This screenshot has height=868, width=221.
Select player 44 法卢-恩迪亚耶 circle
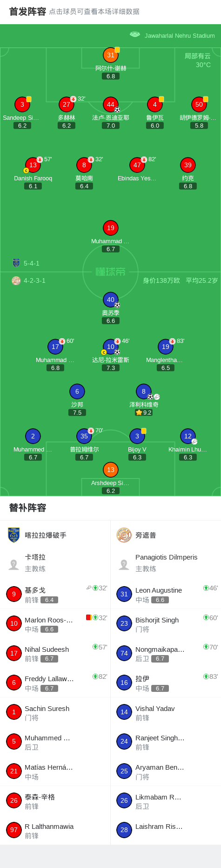(x=111, y=104)
